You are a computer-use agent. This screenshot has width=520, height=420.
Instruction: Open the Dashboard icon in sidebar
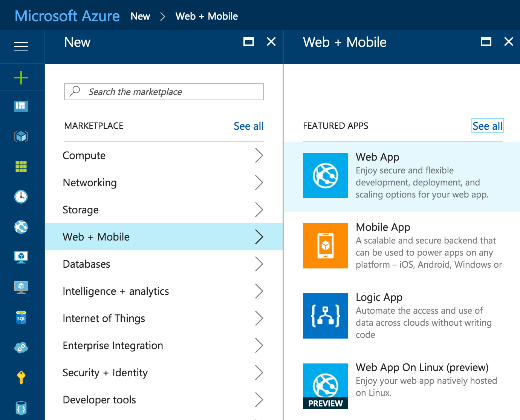pyautogui.click(x=21, y=106)
